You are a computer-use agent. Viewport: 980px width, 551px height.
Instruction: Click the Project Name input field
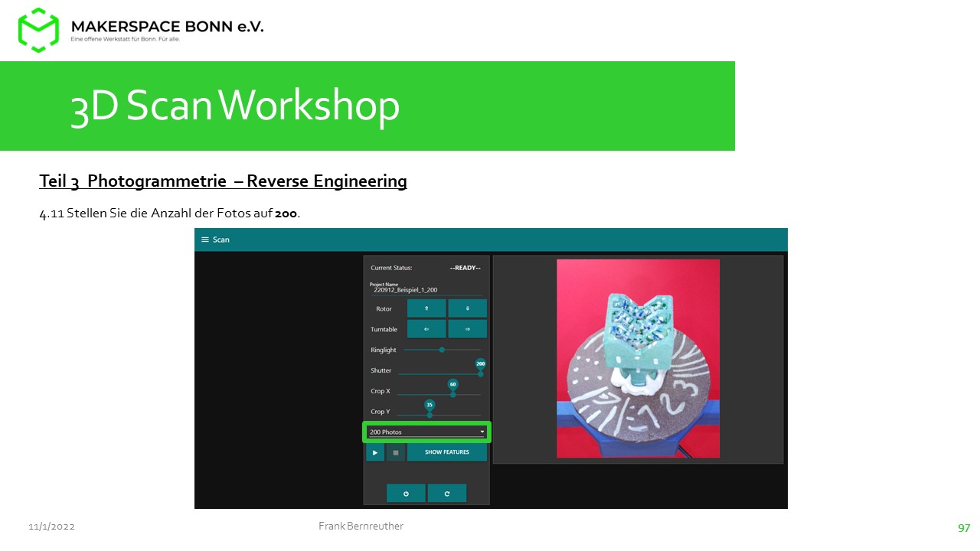[x=426, y=289]
